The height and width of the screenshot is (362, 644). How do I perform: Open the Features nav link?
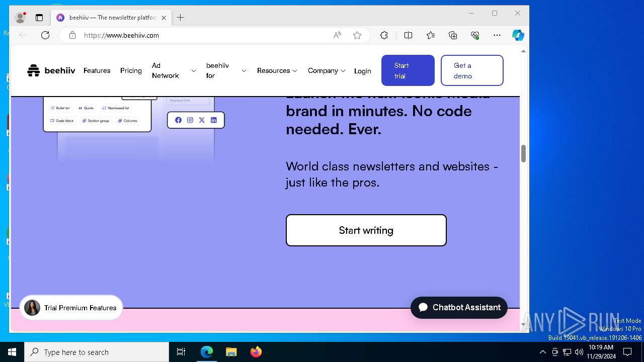(97, 70)
